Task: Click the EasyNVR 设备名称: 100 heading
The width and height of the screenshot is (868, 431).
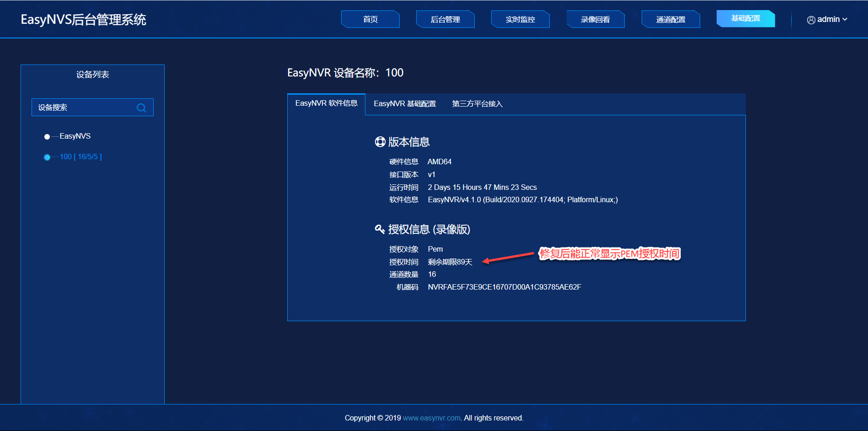Action: tap(345, 73)
